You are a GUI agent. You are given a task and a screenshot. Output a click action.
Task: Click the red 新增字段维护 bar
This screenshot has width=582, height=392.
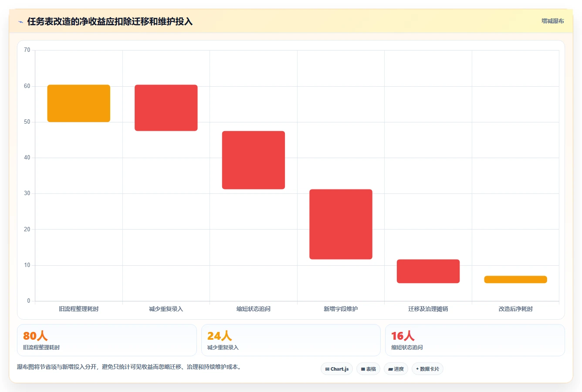pyautogui.click(x=341, y=224)
